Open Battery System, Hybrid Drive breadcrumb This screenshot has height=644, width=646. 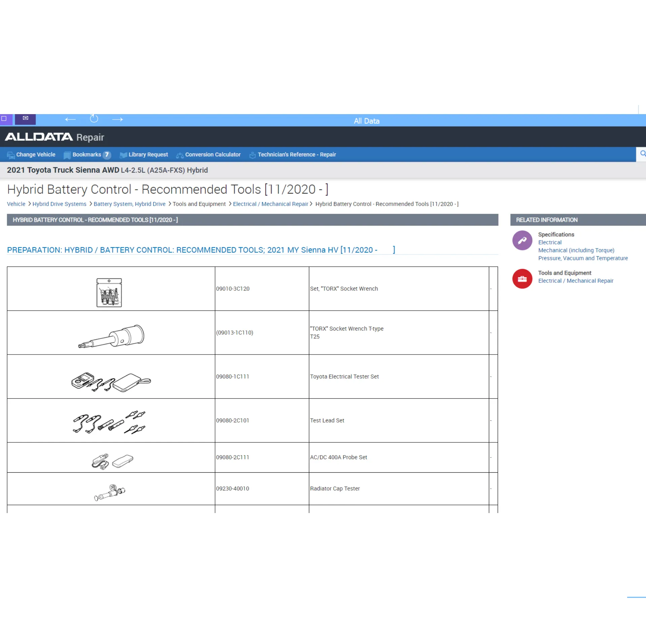click(129, 204)
